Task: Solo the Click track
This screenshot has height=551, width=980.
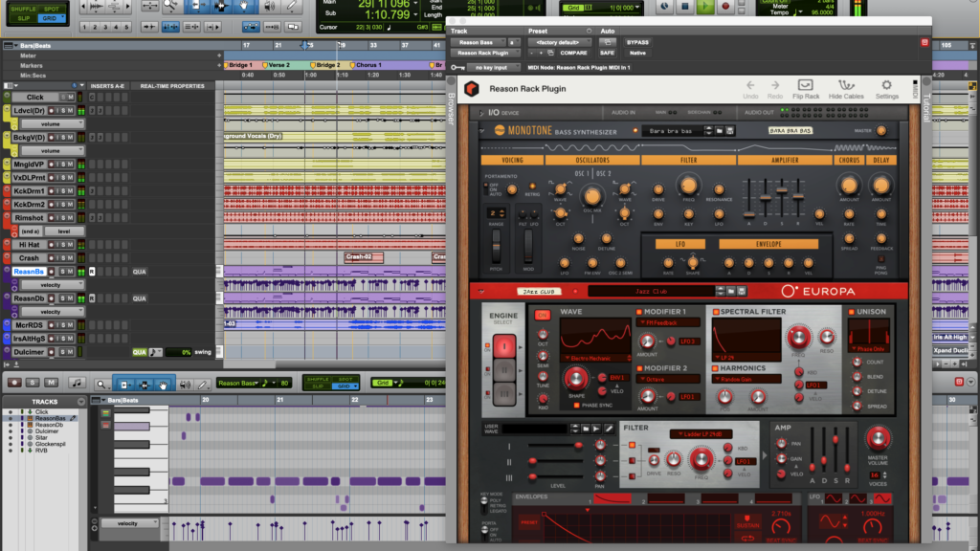Action: point(62,97)
